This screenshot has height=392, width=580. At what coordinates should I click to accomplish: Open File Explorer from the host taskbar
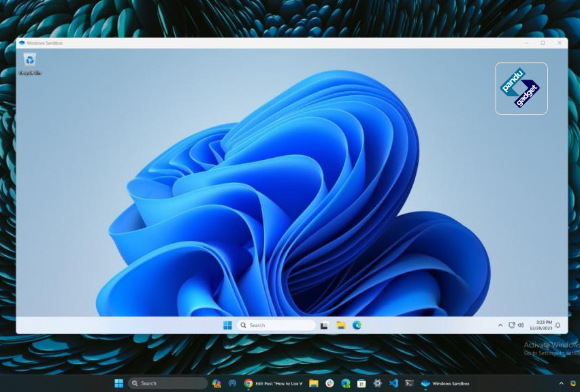click(x=313, y=384)
